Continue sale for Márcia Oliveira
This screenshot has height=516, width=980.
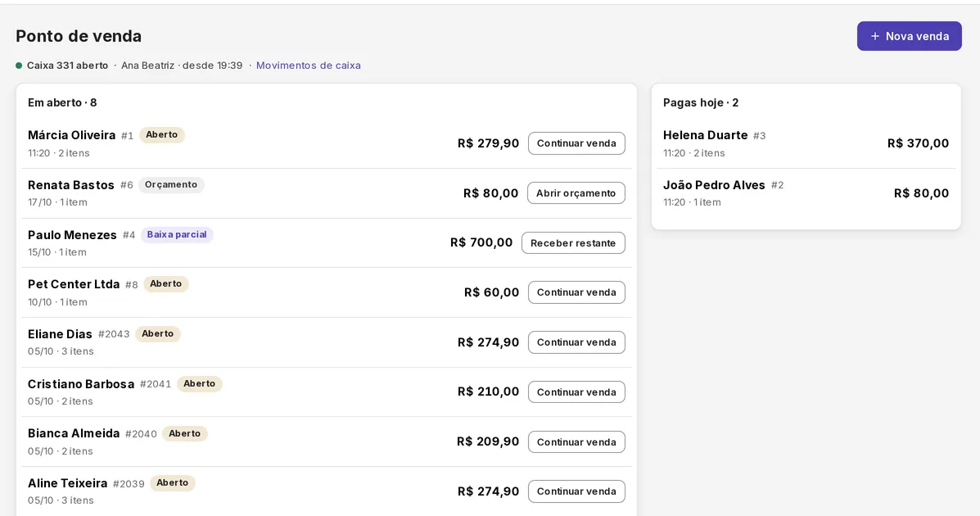(576, 143)
